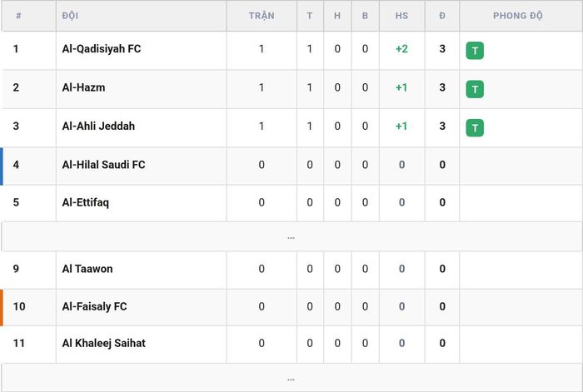Open the Al-Hazm team page
The height and width of the screenshot is (392, 583).
83,87
